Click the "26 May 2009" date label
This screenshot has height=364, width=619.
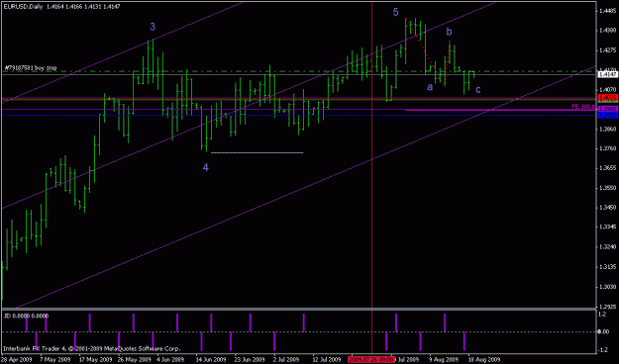point(135,360)
